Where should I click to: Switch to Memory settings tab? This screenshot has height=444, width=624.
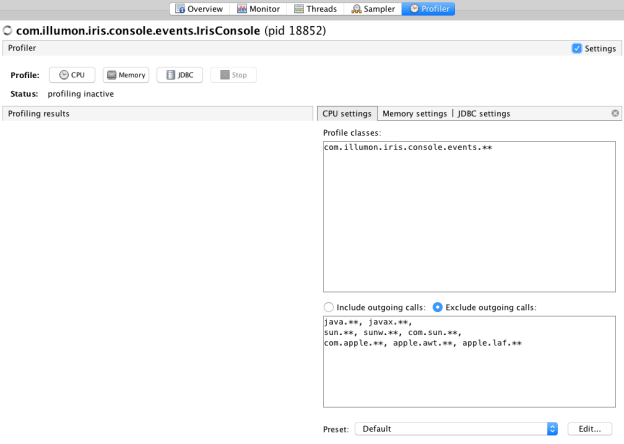click(415, 114)
